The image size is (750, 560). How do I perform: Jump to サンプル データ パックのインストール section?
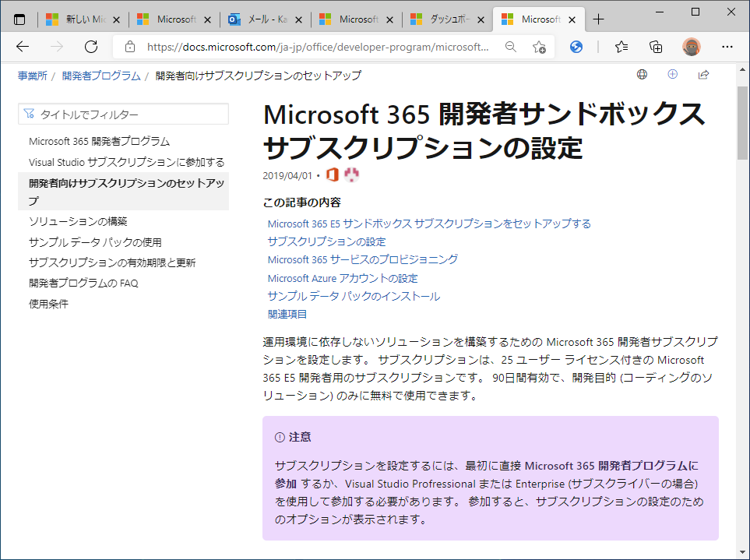click(x=354, y=296)
